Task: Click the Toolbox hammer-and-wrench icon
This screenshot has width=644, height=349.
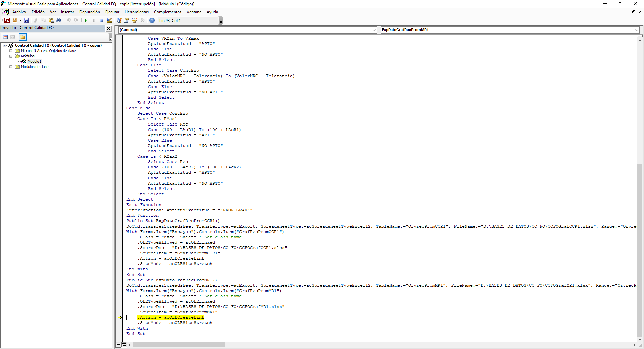Action: 142,20
